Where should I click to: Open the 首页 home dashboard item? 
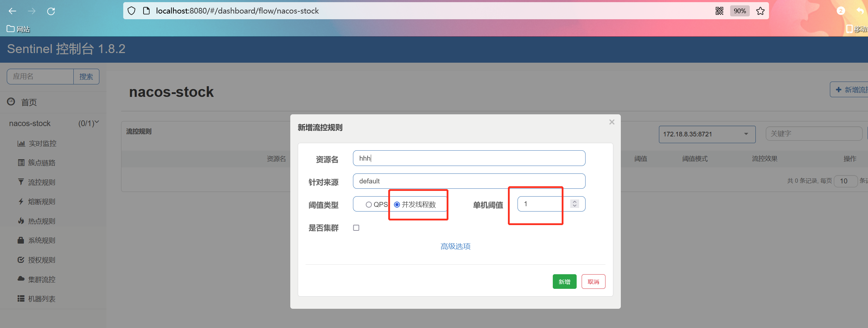[28, 102]
